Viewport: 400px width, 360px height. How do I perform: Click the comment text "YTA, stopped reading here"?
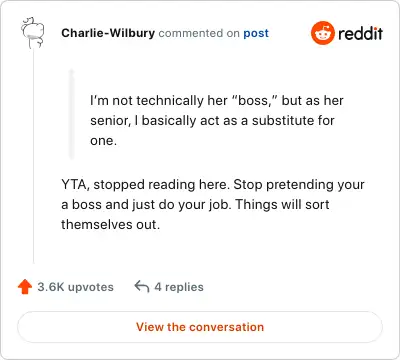pos(145,184)
